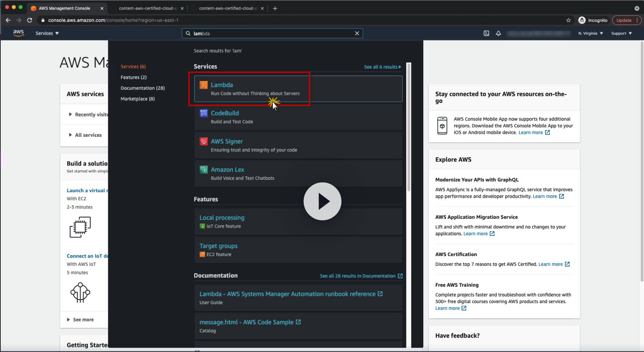Close the second content-aws-certified-cloud tab
644x352 pixels.
[x=262, y=8]
